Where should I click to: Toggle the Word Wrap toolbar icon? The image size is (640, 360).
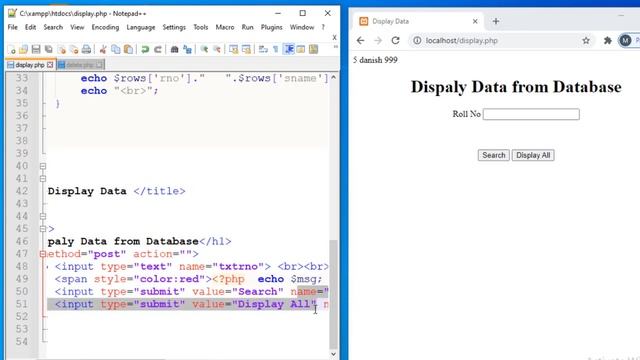[x=263, y=49]
